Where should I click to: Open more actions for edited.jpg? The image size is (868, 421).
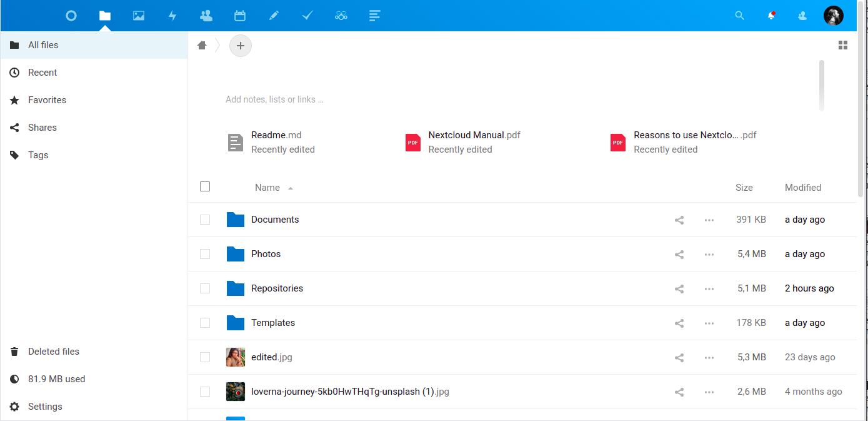[709, 358]
